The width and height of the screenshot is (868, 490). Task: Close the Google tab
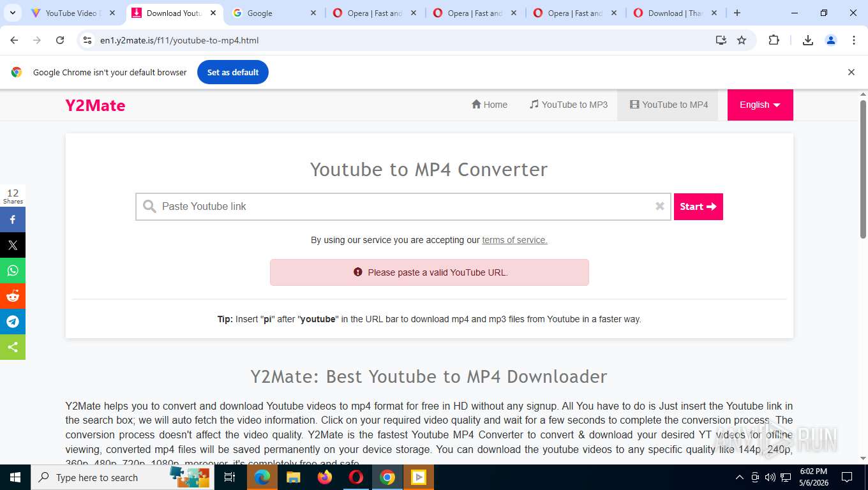tap(313, 13)
